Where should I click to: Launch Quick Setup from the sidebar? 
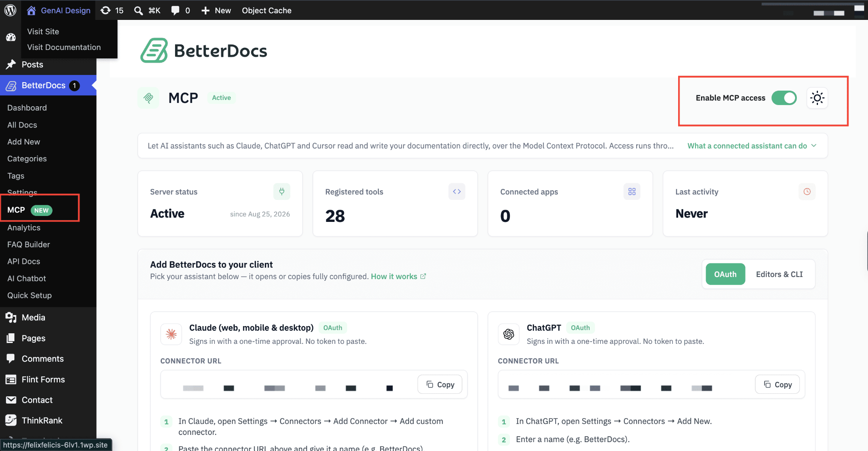(29, 295)
